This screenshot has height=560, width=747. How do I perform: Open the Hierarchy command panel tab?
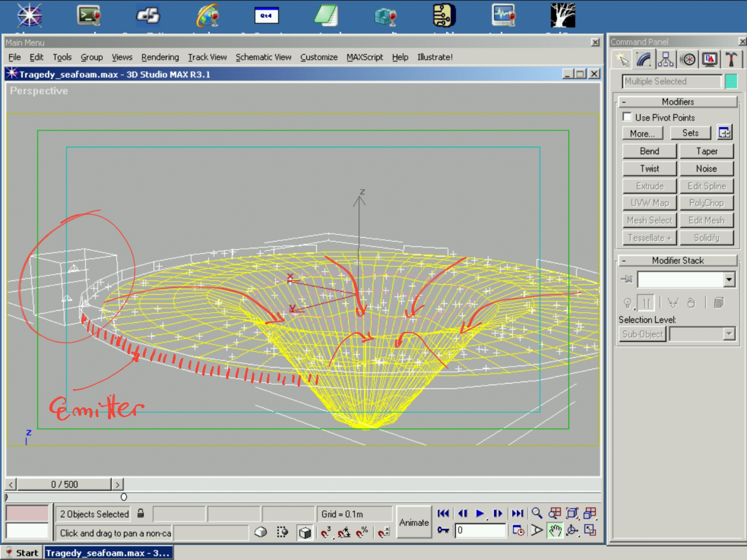(666, 59)
